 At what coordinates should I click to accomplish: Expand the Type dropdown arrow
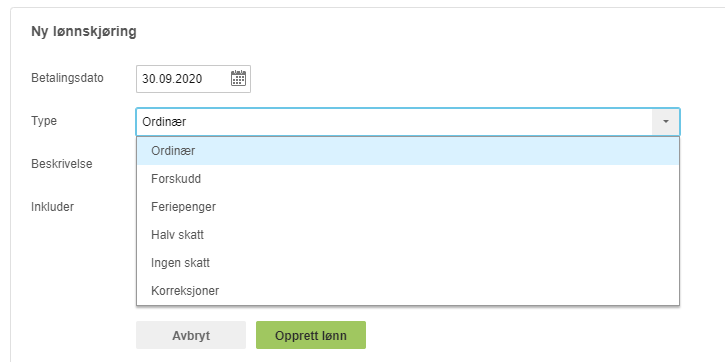[x=665, y=122]
